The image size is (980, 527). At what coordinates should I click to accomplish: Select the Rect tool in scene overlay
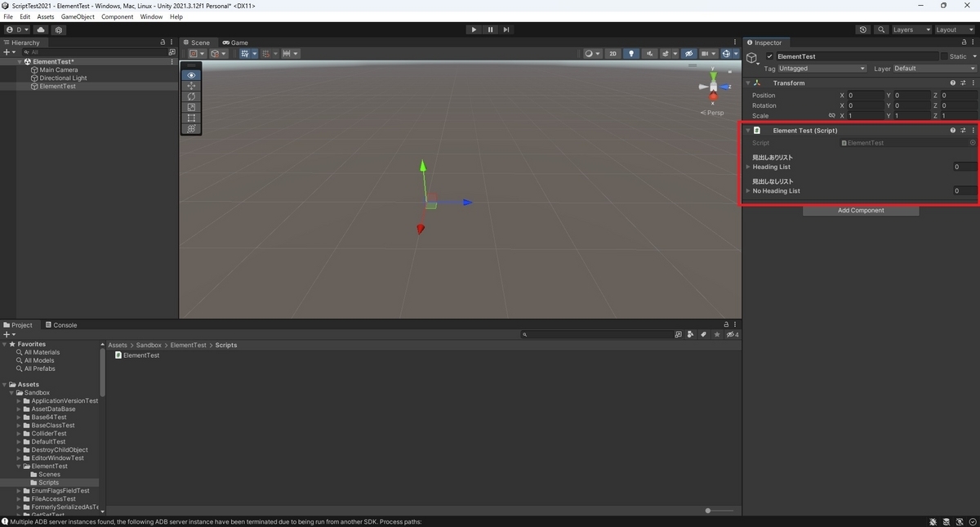tap(191, 118)
